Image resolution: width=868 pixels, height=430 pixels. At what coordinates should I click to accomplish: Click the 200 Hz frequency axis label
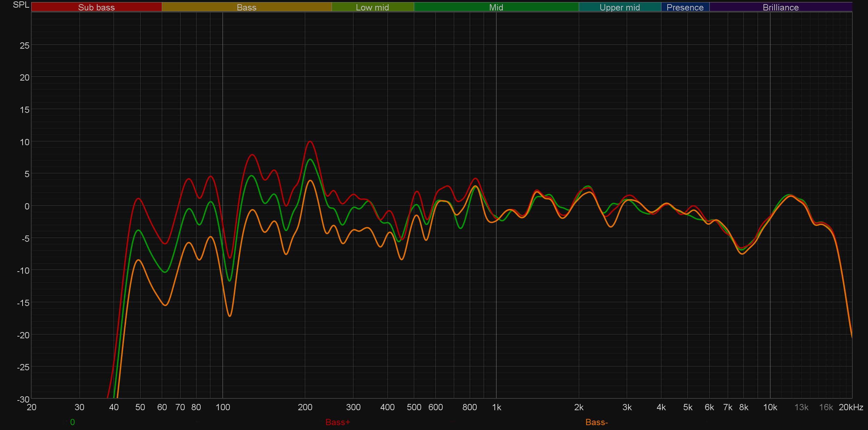[x=305, y=407]
